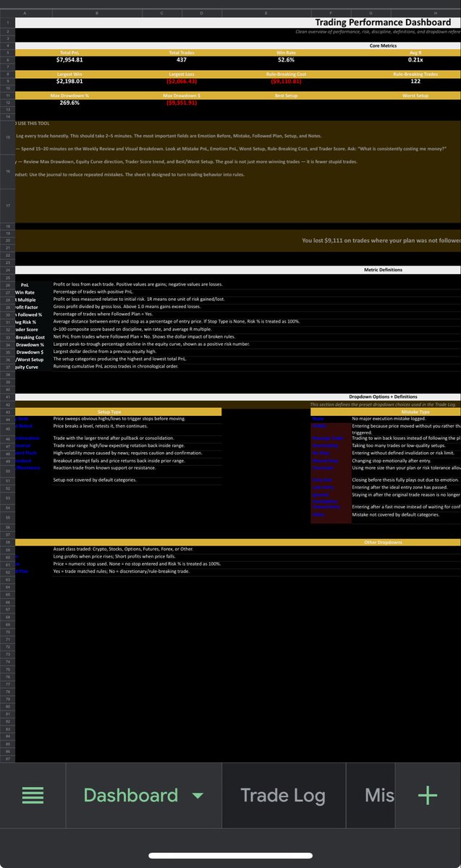Click the Worst Setup header cell
The height and width of the screenshot is (868, 461).
(415, 95)
